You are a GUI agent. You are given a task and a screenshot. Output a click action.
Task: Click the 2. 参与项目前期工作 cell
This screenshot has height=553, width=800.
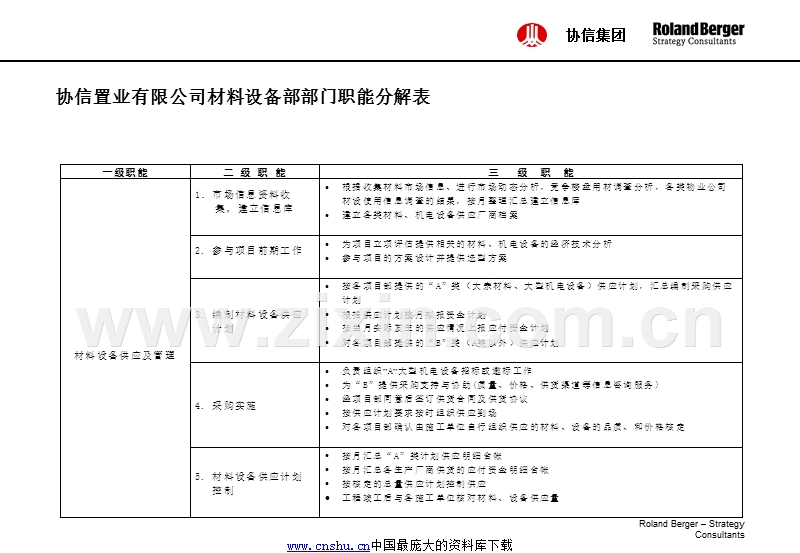coord(255,257)
